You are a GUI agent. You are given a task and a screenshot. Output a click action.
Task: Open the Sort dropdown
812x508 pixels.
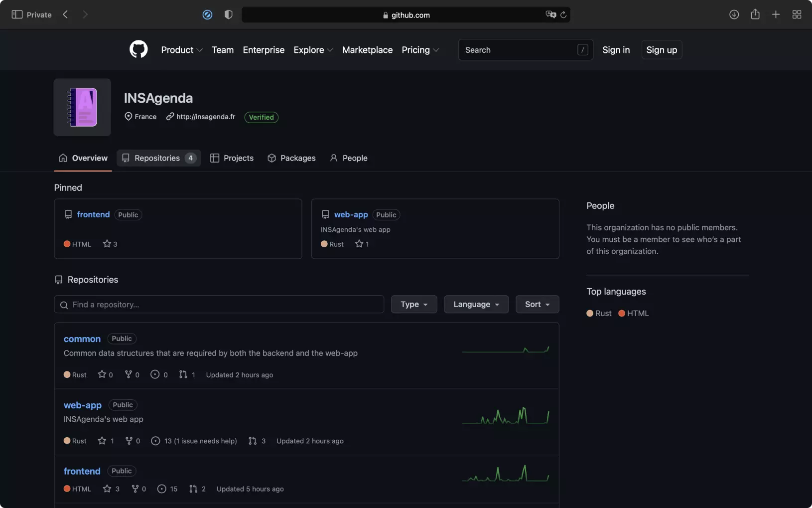click(537, 304)
